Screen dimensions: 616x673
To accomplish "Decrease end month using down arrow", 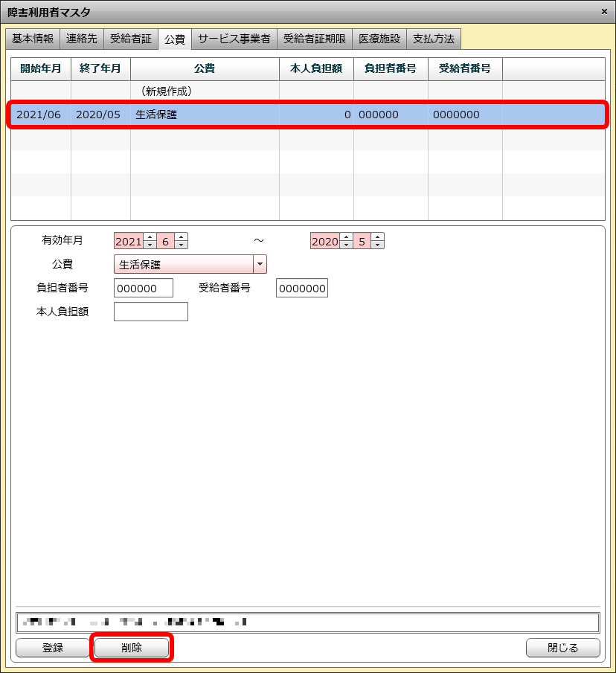I will [378, 245].
